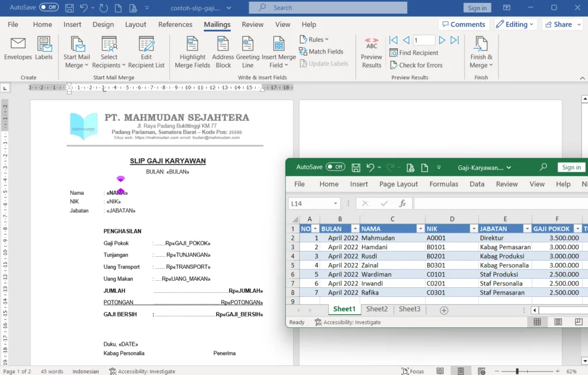Collapse the Word ribbon

(582, 78)
